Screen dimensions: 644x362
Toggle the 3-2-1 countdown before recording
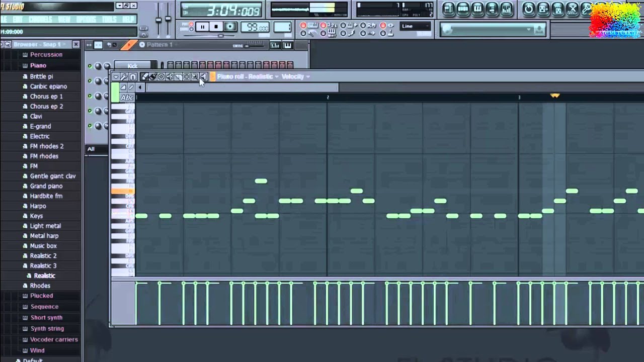(330, 25)
